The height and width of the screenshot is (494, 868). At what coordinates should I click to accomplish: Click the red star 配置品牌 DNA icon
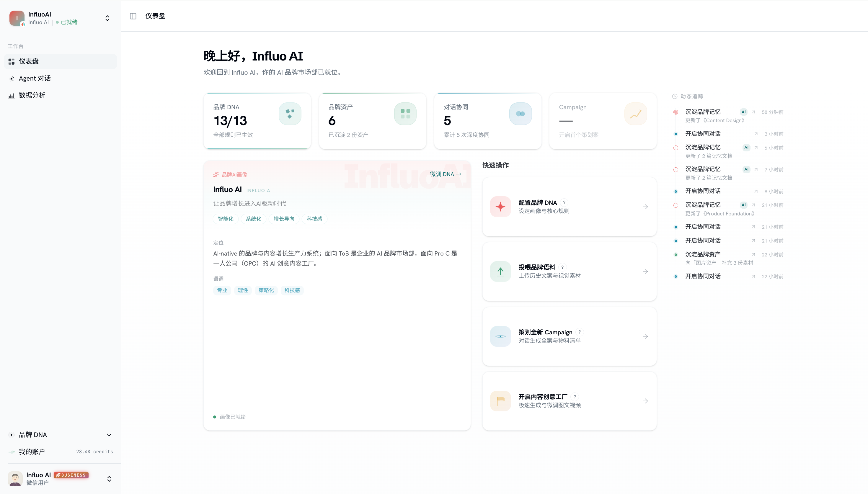click(x=500, y=207)
